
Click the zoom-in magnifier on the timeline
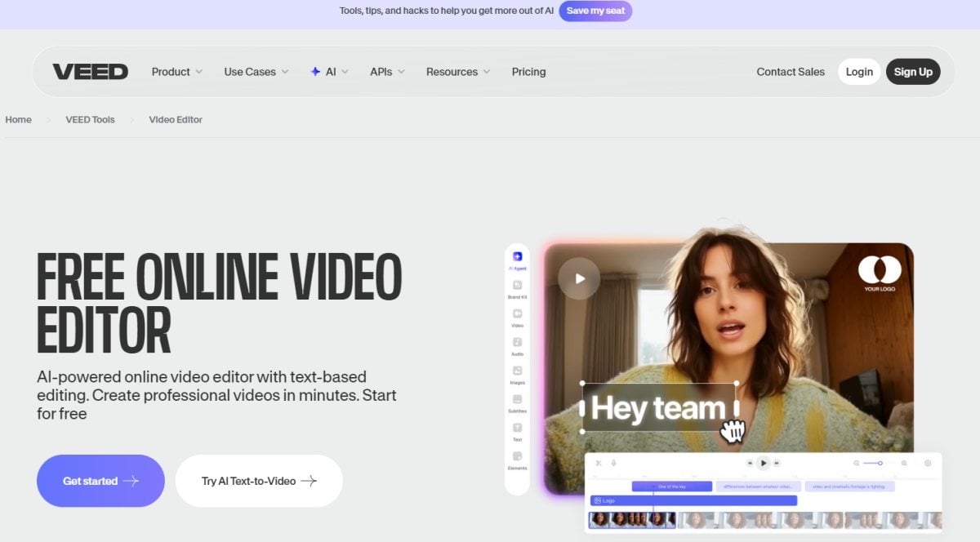(903, 463)
